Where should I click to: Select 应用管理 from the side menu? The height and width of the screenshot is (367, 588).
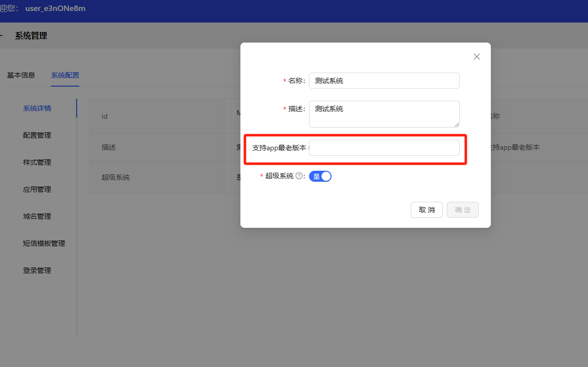[x=37, y=189]
